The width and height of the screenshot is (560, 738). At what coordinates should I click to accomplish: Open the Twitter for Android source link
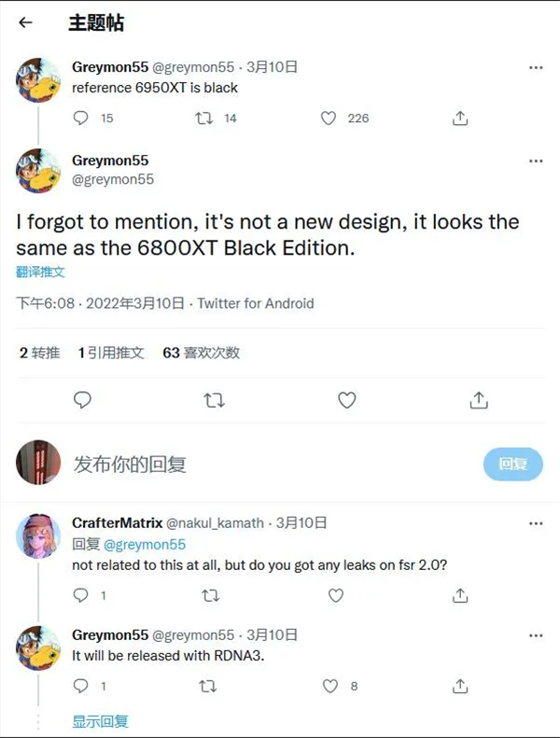pos(256,303)
